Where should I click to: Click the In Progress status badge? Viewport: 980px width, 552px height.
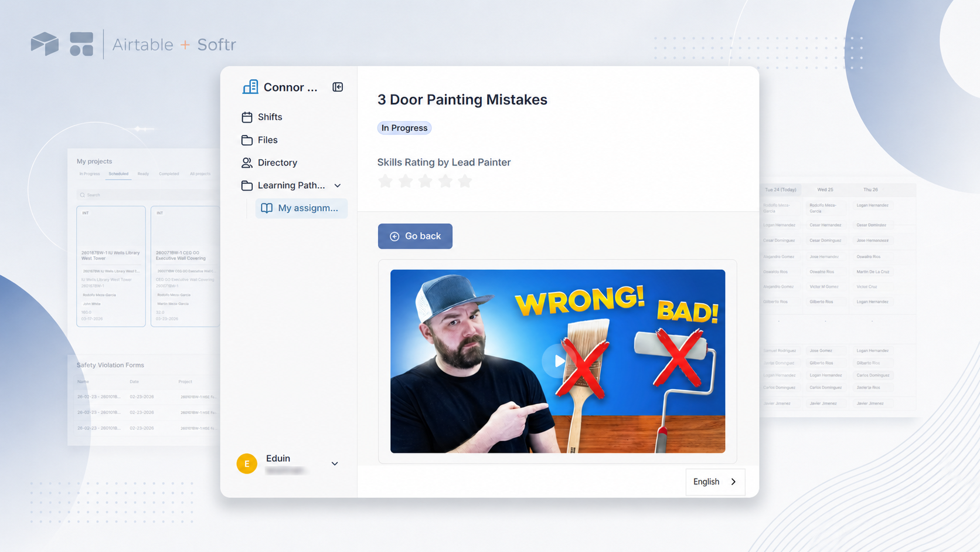click(x=404, y=128)
